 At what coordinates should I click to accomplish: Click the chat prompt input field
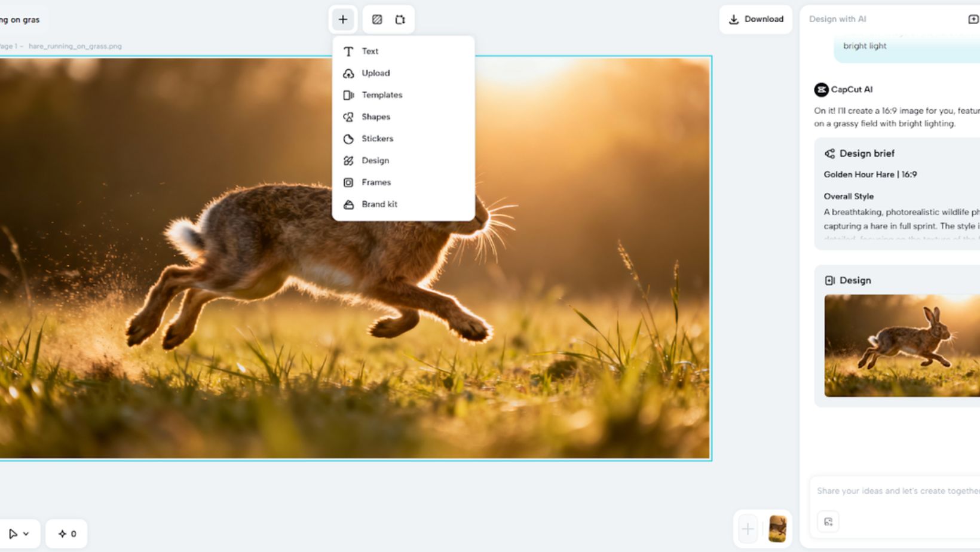[896, 491]
